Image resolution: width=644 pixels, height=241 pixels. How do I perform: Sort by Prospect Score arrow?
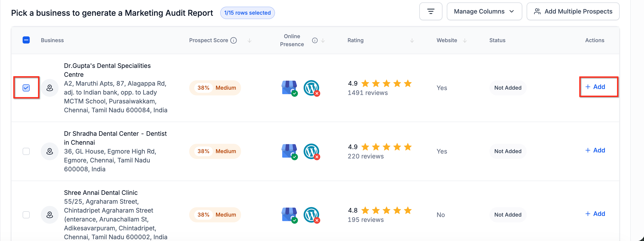click(x=249, y=41)
